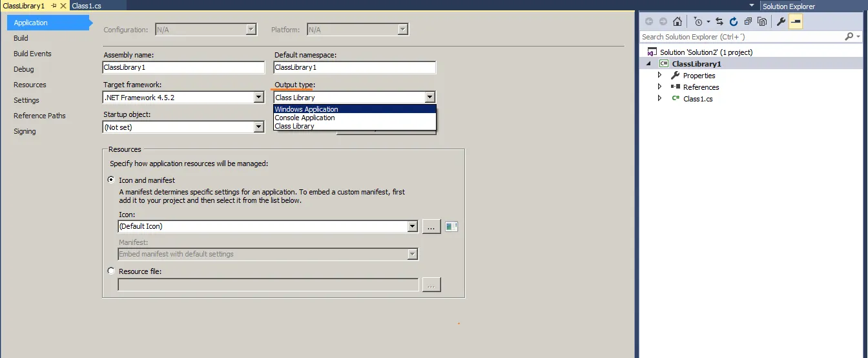This screenshot has width=868, height=358.
Task: Toggle the Preview Selected Items icon
Action: pos(795,21)
